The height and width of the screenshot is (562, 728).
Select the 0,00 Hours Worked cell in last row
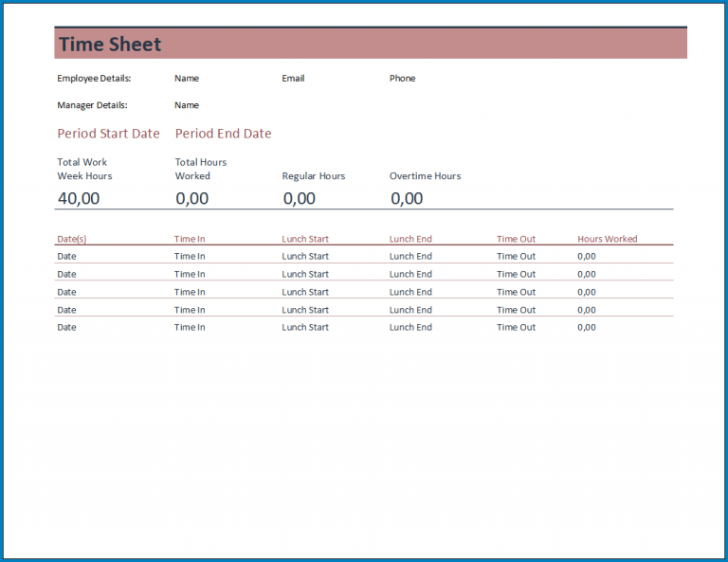coord(587,328)
